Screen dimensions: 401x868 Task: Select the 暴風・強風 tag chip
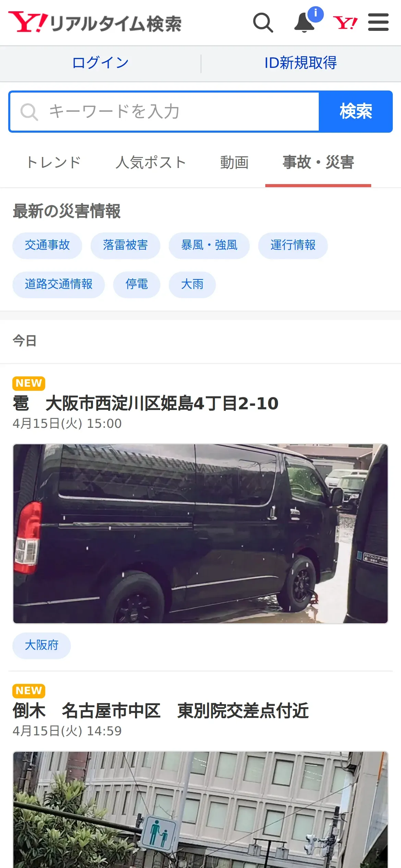click(209, 245)
